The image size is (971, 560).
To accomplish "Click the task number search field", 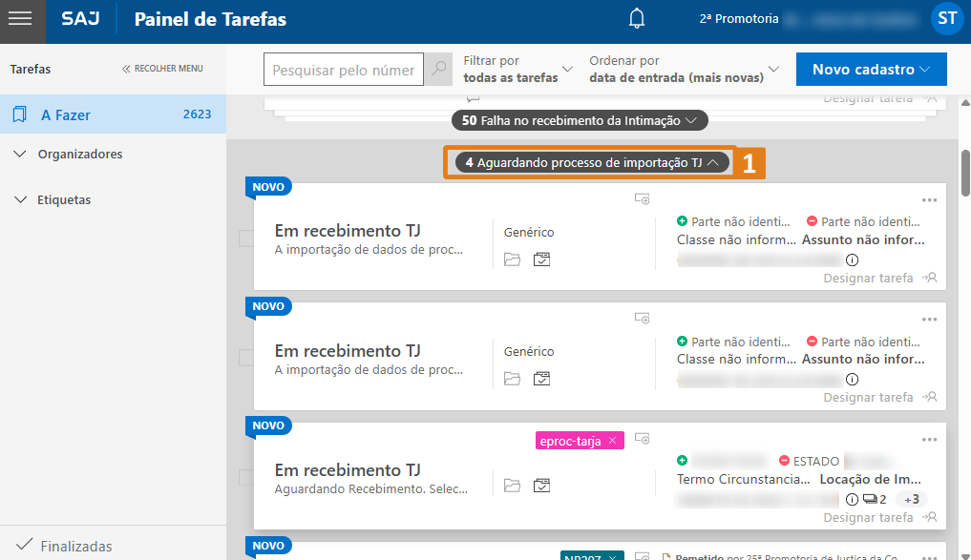I will pyautogui.click(x=344, y=70).
